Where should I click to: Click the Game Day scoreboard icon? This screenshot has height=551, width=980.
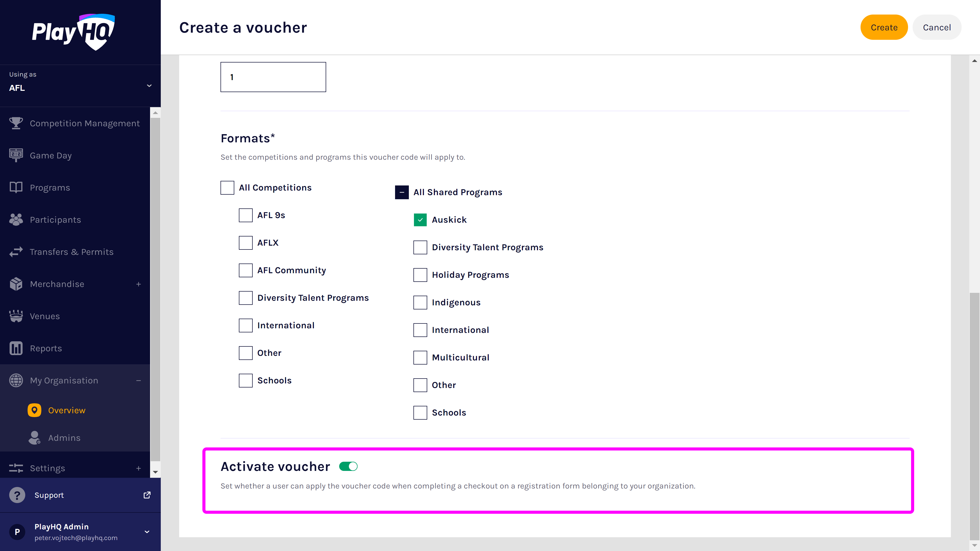tap(16, 155)
